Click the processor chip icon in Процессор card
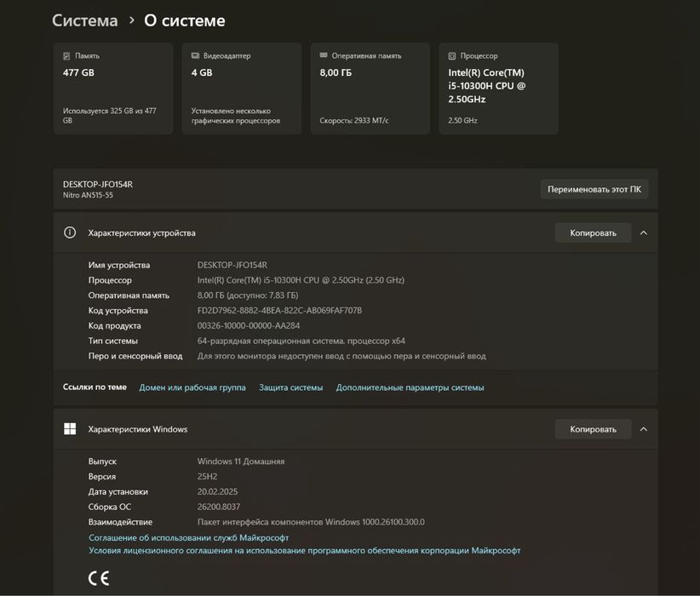The image size is (700, 596). [452, 56]
